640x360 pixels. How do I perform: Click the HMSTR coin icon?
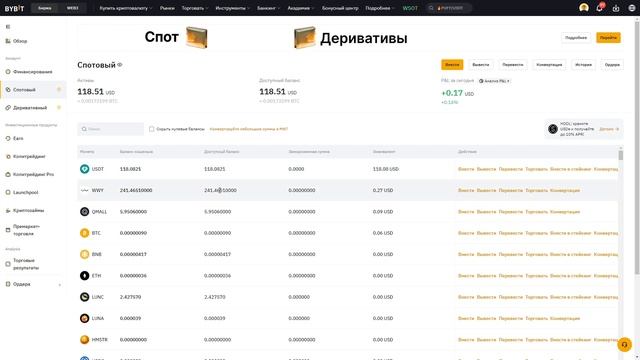pos(84,340)
